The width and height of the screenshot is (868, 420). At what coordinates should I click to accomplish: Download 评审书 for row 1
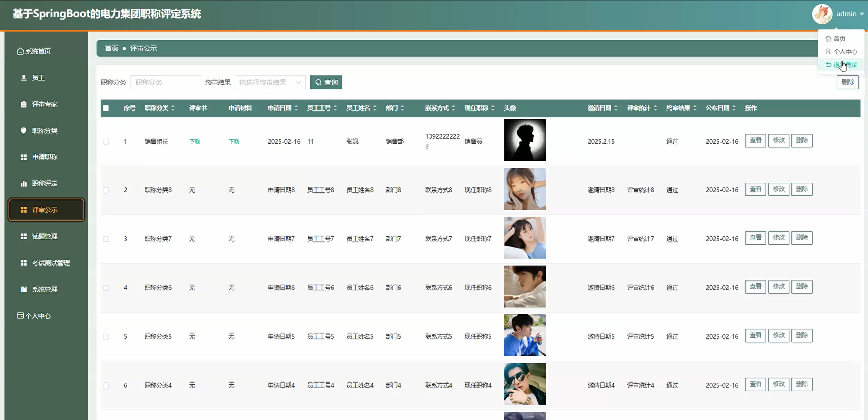click(194, 142)
